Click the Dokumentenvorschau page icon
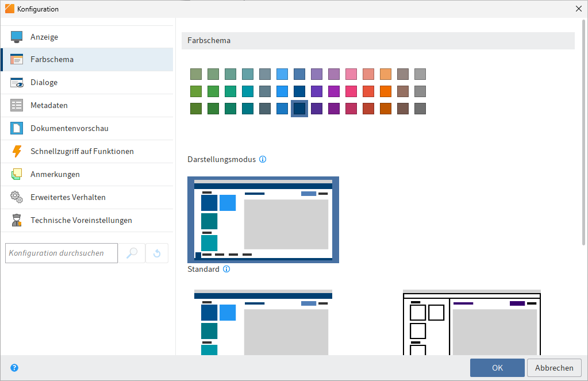Viewport: 588px width, 381px height. (17, 129)
